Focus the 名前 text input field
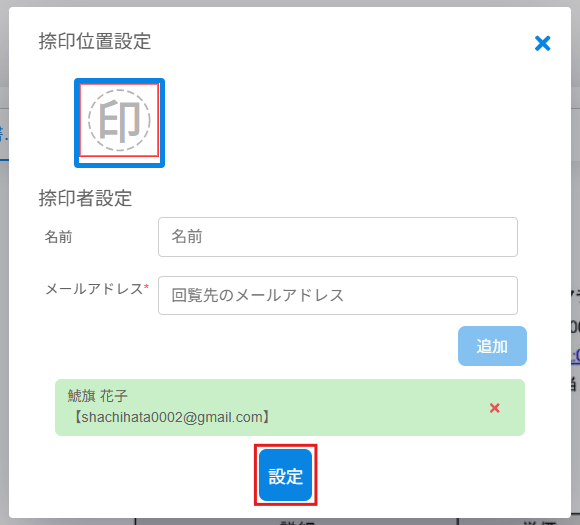The height and width of the screenshot is (525, 580). click(338, 237)
